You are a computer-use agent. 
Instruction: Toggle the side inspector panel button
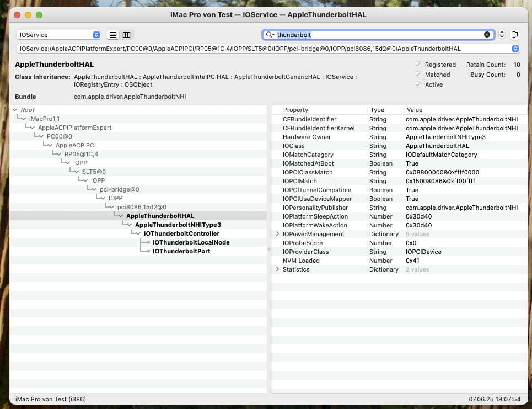(x=515, y=35)
